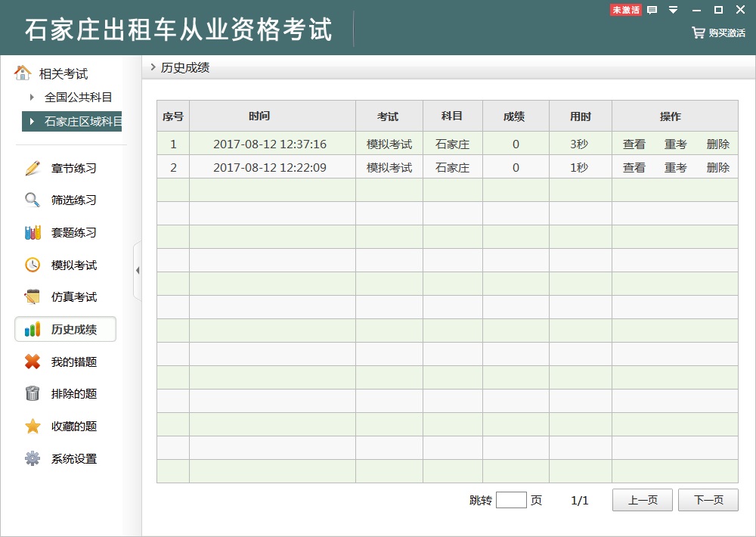
Task: Open 套题练习 via its books icon
Action: [x=33, y=233]
